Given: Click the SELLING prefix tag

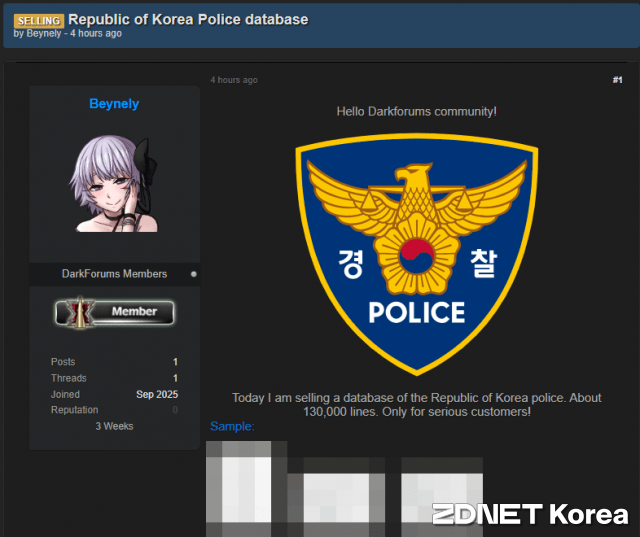Looking at the screenshot, I should [x=39, y=20].
